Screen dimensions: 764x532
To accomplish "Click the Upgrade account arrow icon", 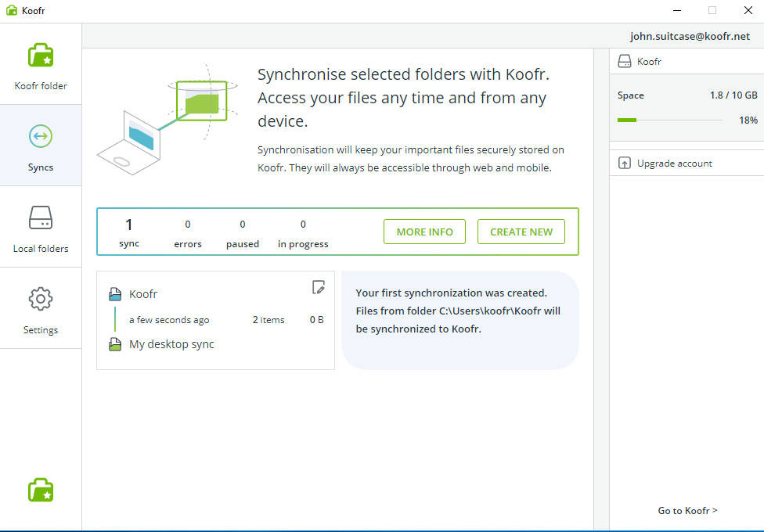I will tap(624, 164).
